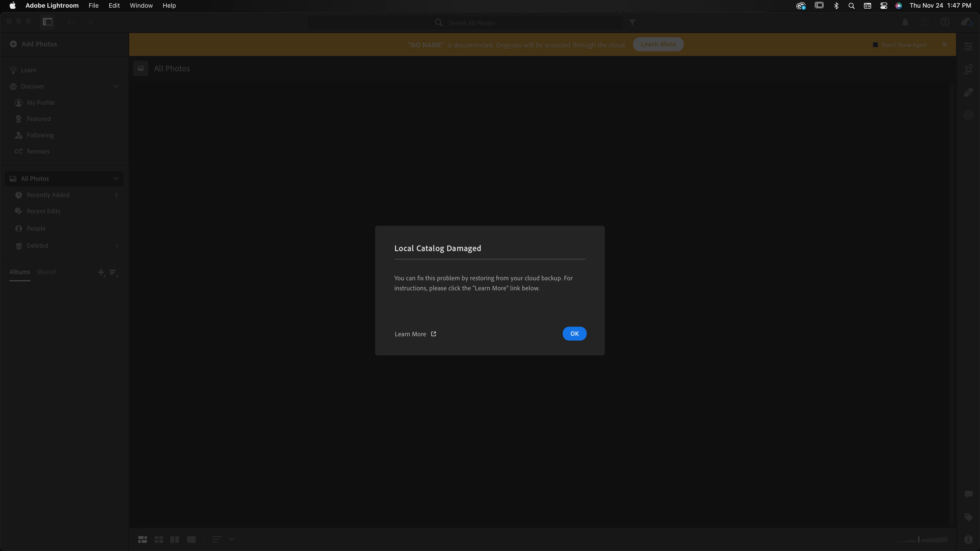Collapse the Discover section chevron
This screenshot has height=551, width=980.
116,86
